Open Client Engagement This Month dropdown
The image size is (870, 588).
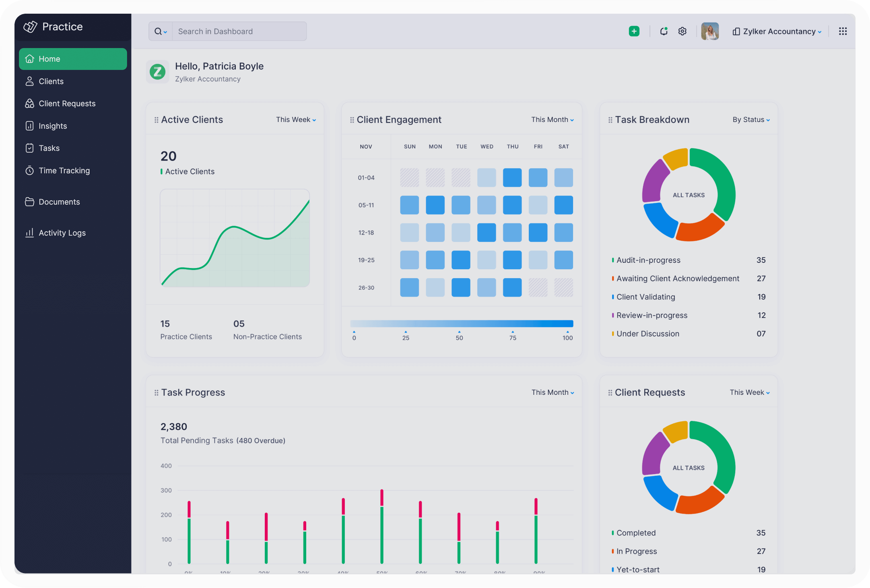tap(552, 120)
